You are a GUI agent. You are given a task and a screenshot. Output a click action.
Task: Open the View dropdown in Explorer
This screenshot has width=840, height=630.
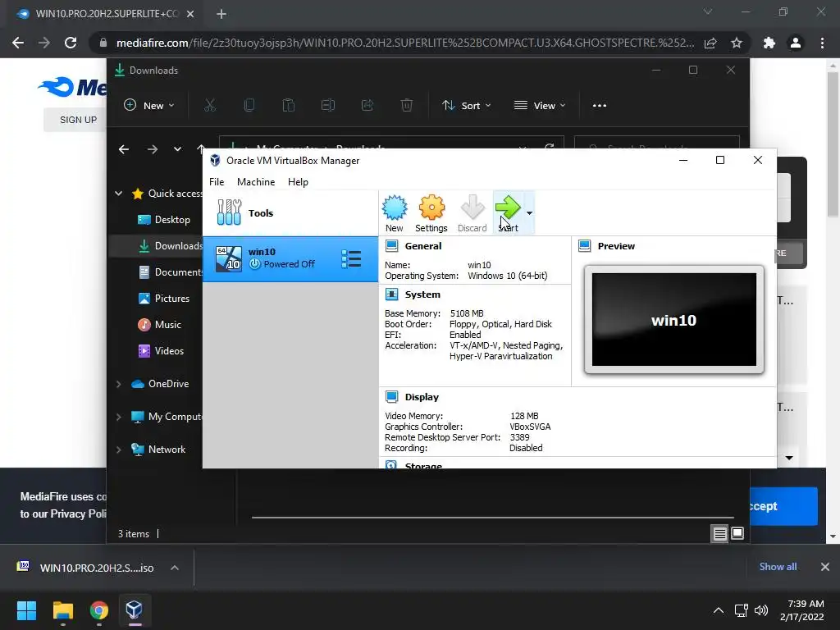pos(540,106)
